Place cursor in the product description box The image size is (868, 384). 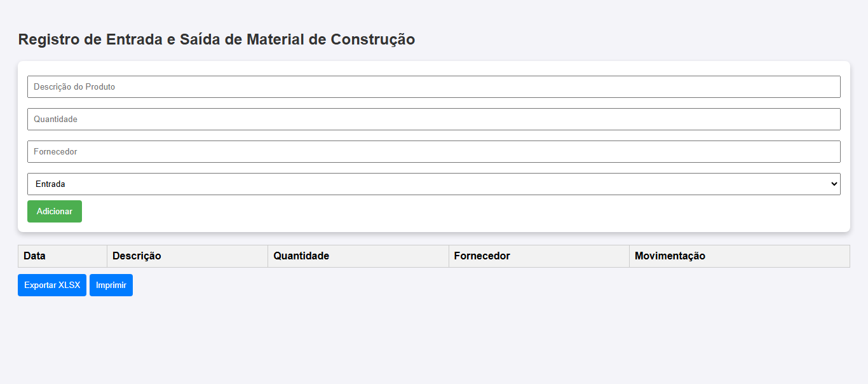tap(433, 87)
